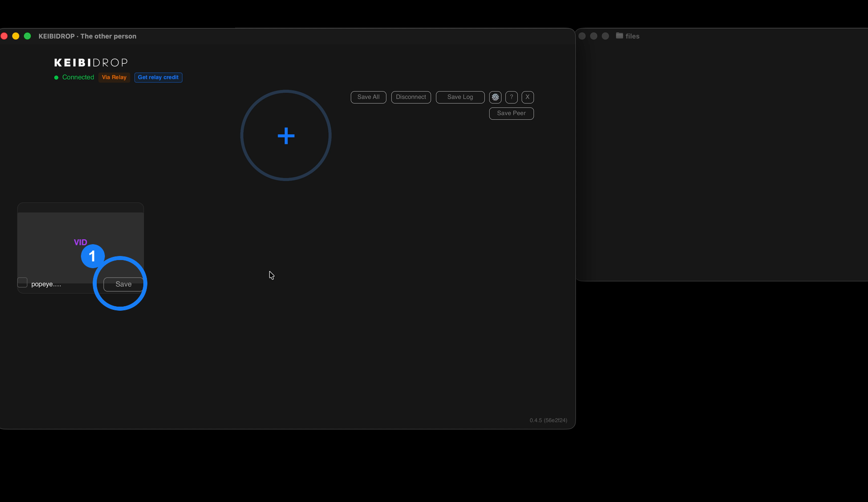Click the files folder icon in the files window
868x502 pixels.
(619, 36)
